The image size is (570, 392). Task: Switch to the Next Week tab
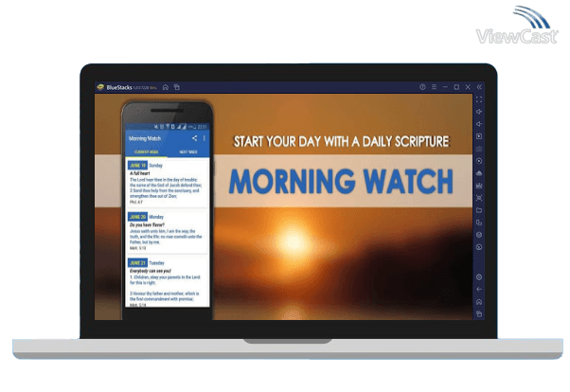coord(188,152)
